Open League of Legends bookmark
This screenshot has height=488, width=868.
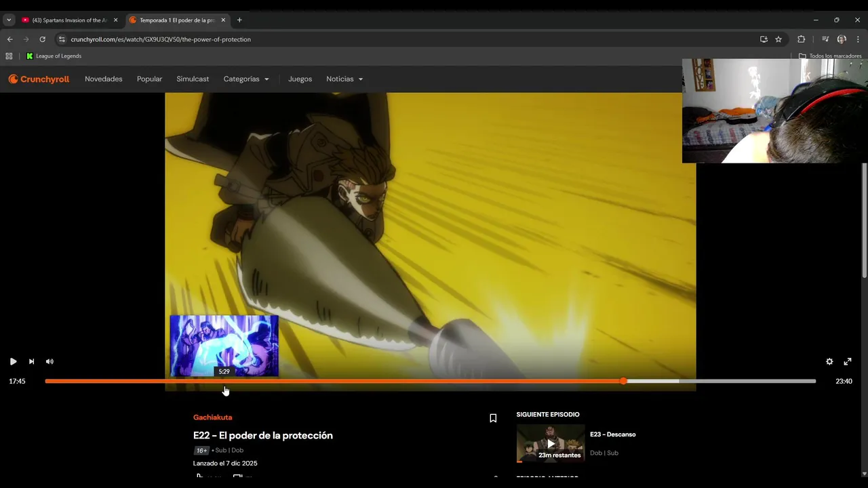tap(54, 56)
